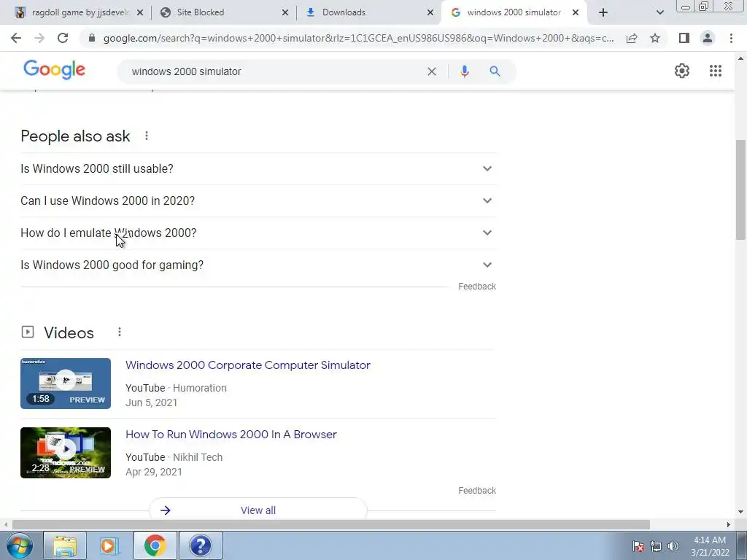Open People also ask options menu
747x560 pixels.
click(147, 136)
